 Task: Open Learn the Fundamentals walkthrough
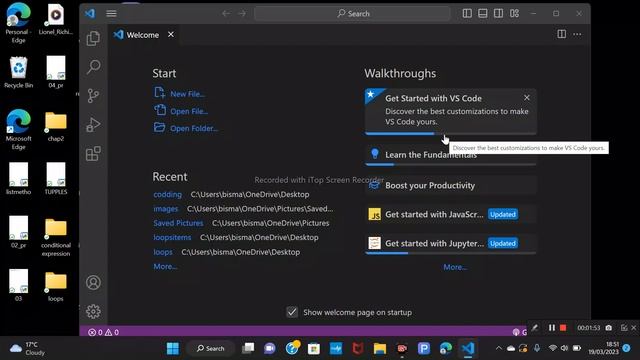coord(451,155)
